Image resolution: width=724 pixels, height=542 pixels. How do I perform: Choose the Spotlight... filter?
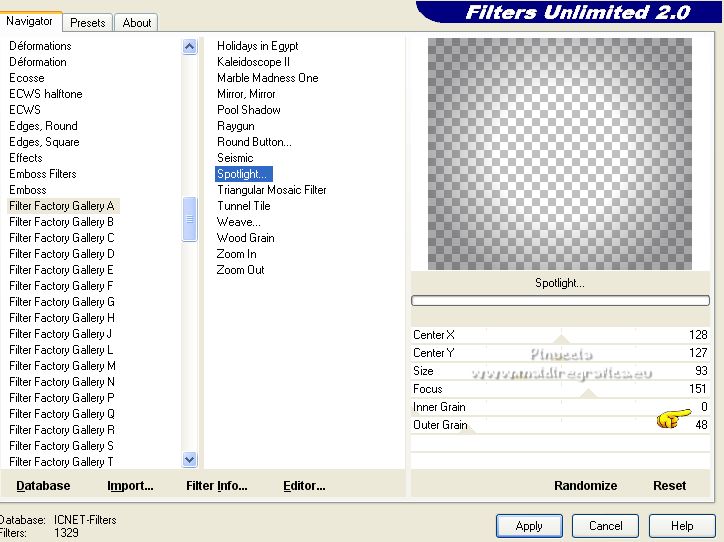pos(244,174)
